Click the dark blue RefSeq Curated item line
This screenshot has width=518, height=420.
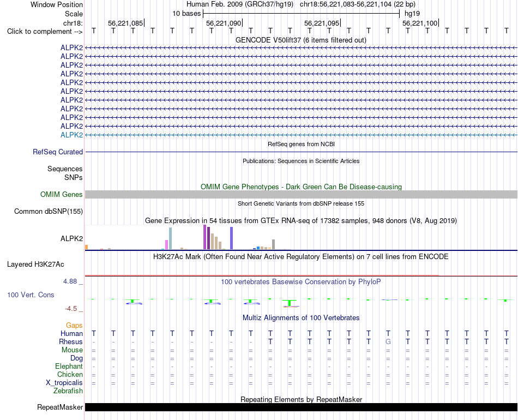click(x=301, y=152)
